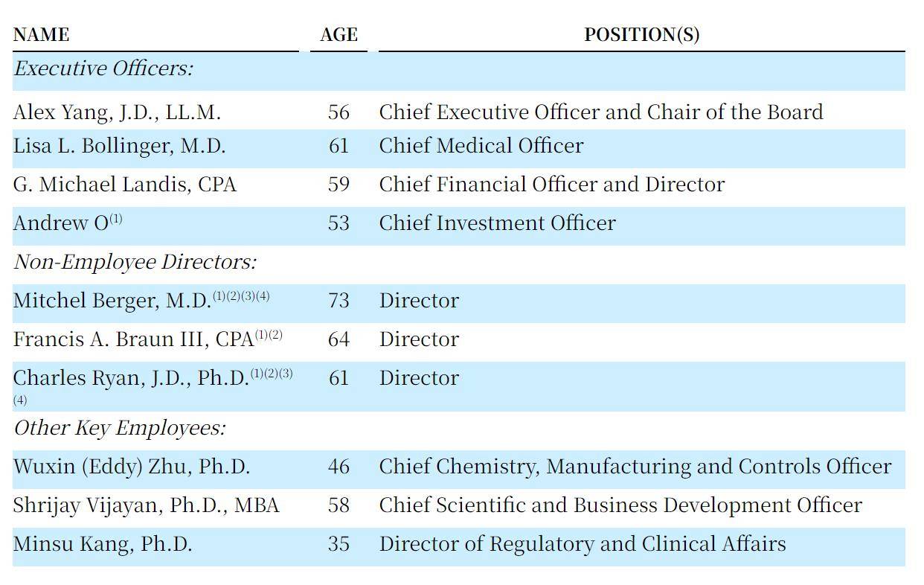Viewport: 924px width, 585px height.
Task: Select the Executive Officers section heading
Action: (x=103, y=68)
